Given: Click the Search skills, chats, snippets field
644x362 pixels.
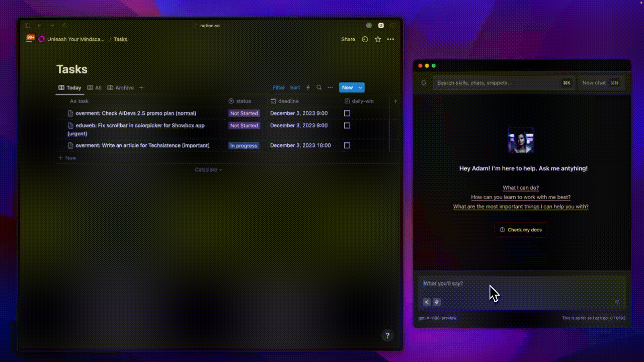Looking at the screenshot, I should (x=504, y=82).
